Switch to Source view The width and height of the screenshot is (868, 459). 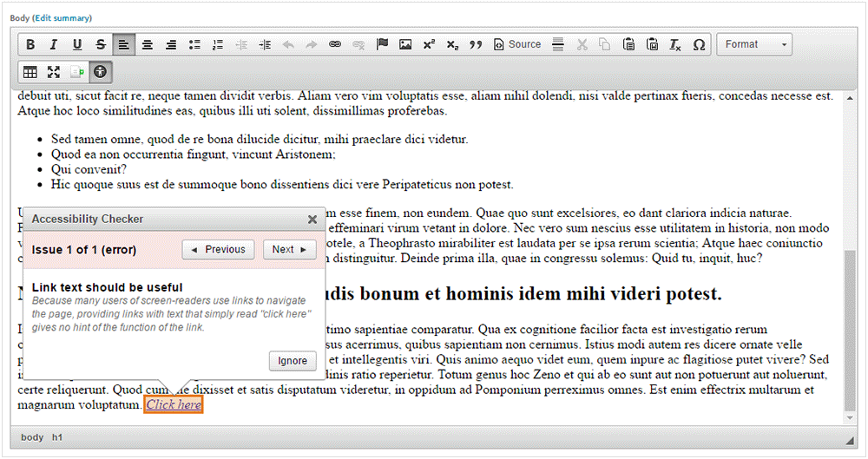point(517,45)
